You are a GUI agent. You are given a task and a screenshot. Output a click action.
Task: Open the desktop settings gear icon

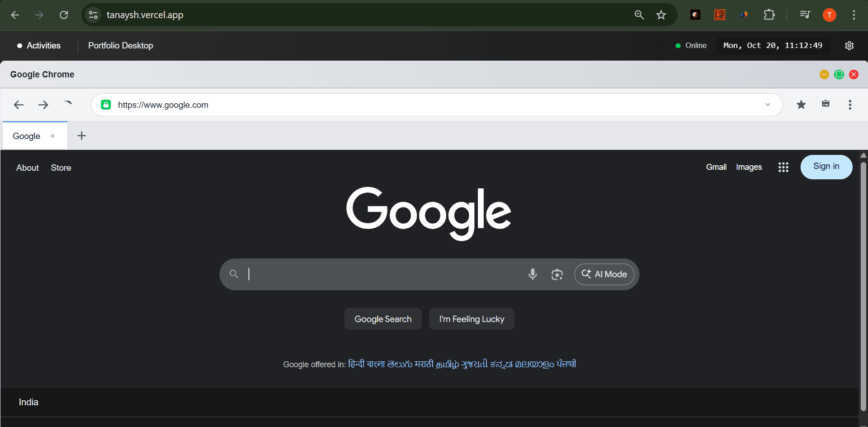[849, 45]
